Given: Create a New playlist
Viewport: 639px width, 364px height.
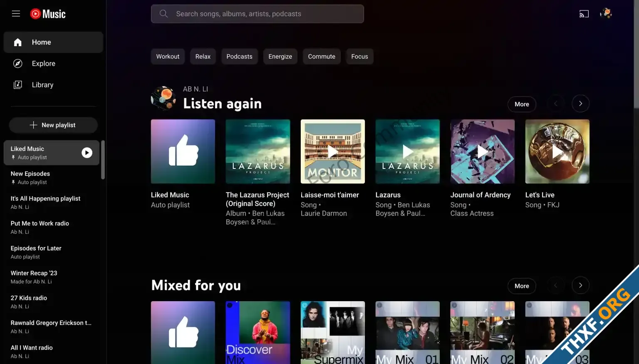Looking at the screenshot, I should point(53,125).
